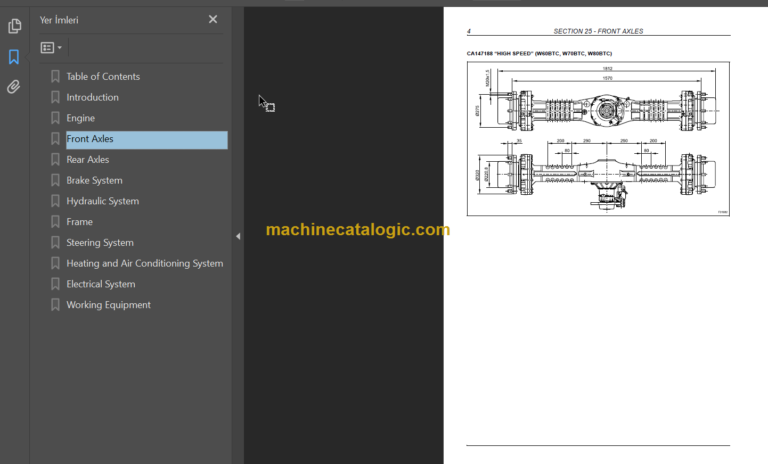Click the front axle diagram on the page
Viewport: 768px width, 464px height.
point(598,139)
